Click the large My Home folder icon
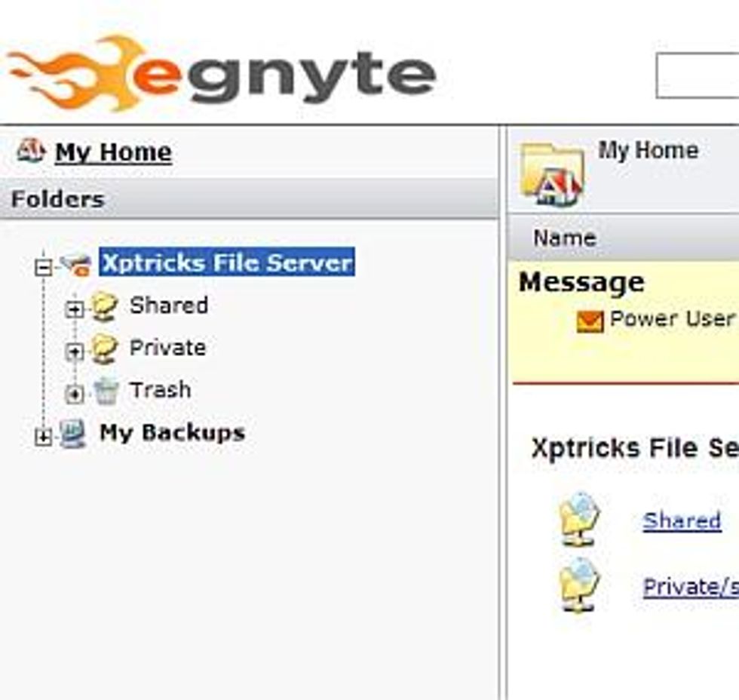Viewport: 739px width, 700px height. tap(552, 174)
